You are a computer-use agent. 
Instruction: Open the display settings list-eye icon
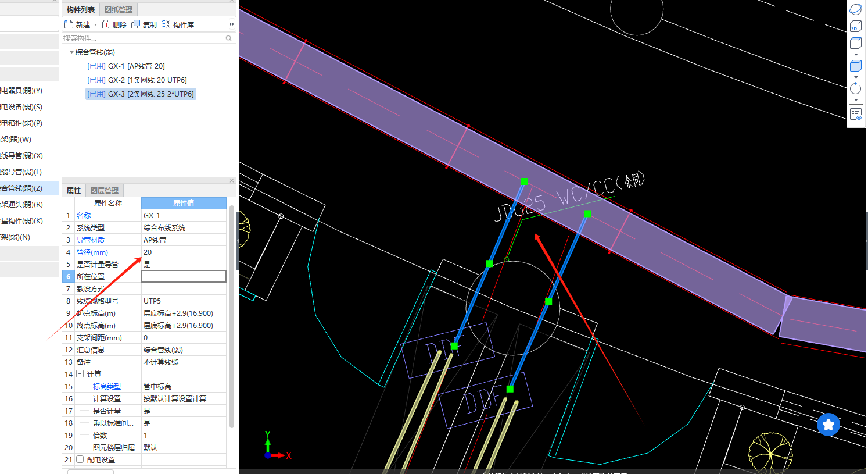[855, 114]
